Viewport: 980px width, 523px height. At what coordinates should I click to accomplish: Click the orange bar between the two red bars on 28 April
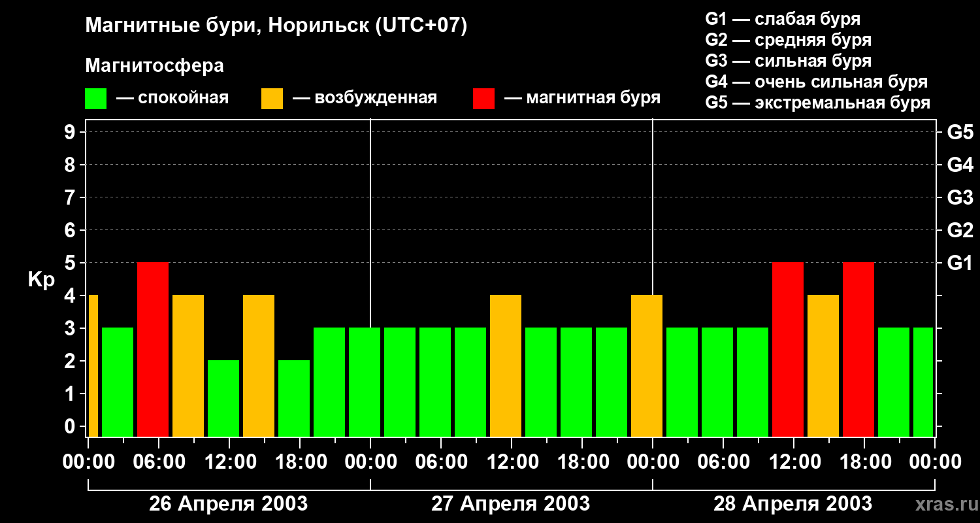pos(823,366)
